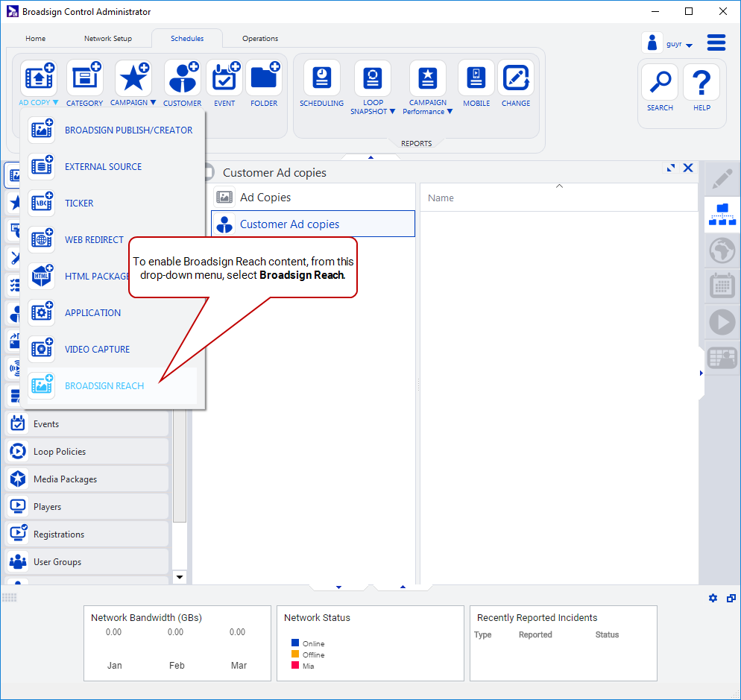Screen dimensions: 741x700
Task: Collapse the ribbon with the up arrow
Action: point(371,157)
